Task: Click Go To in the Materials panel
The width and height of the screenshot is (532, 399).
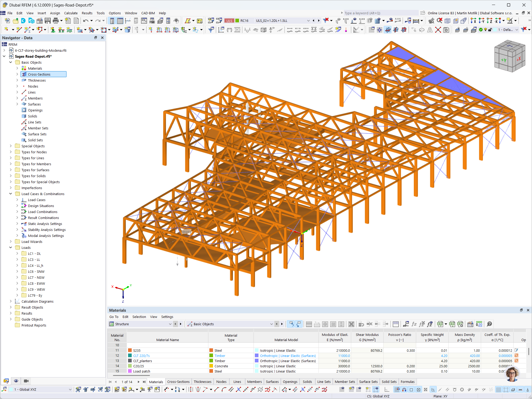Action: tap(114, 317)
